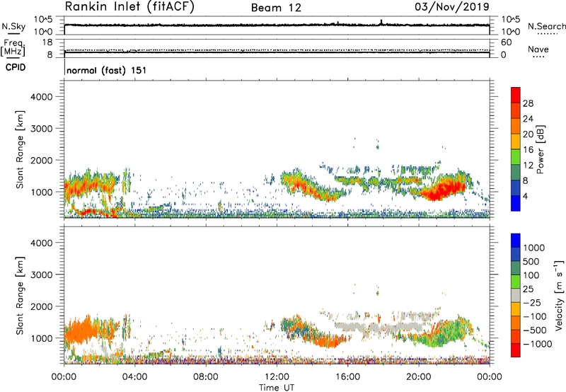Click the '10^5' label left of noise panel
Image resolution: width=566 pixels, height=392 pixels.
(x=43, y=20)
